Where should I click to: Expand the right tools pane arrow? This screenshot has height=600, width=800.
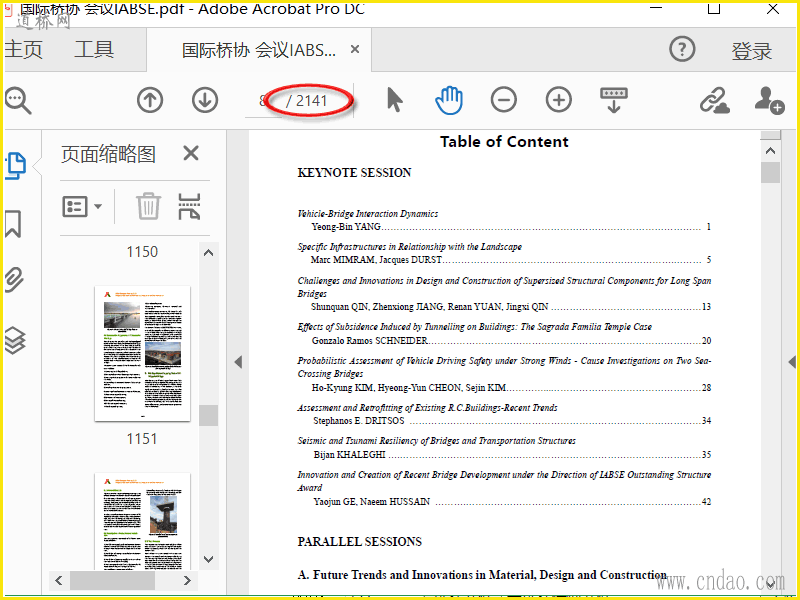[791, 362]
